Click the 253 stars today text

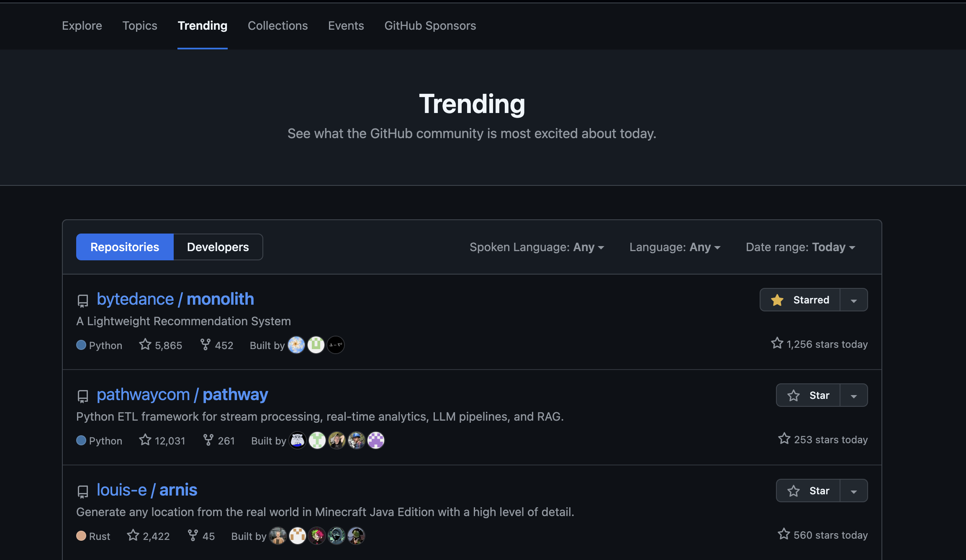823,439
